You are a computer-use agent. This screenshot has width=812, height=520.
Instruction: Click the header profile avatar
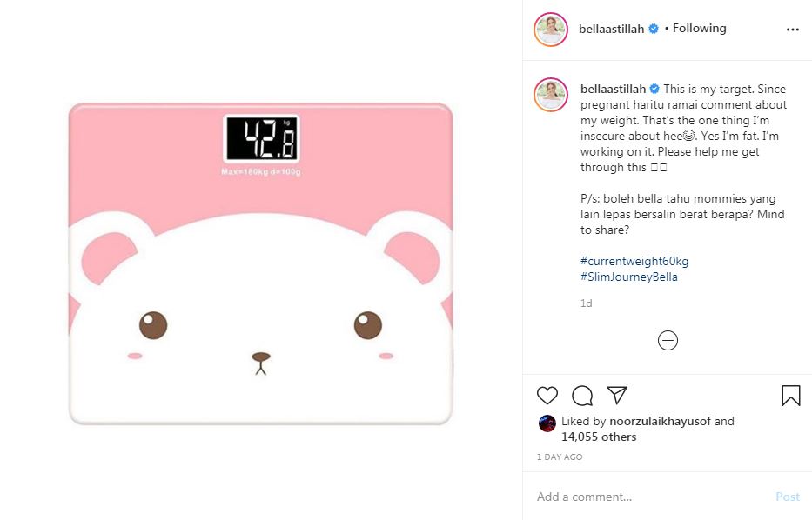pos(552,30)
